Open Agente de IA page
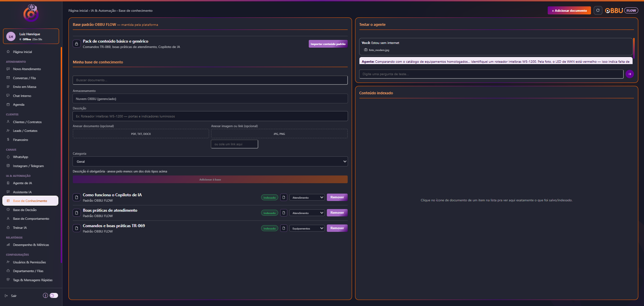 pyautogui.click(x=22, y=183)
